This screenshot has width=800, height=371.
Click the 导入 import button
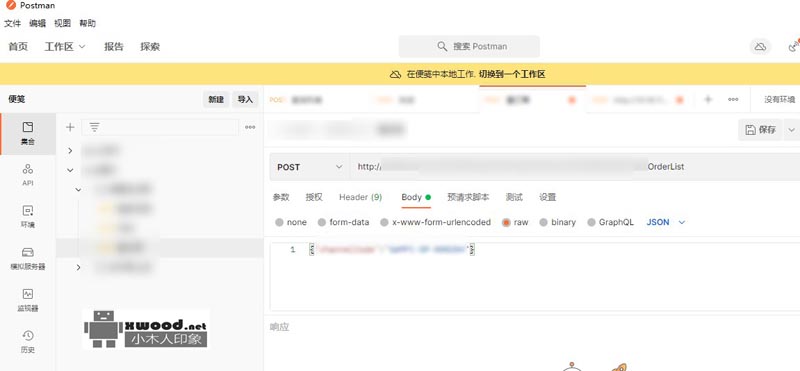(x=245, y=100)
